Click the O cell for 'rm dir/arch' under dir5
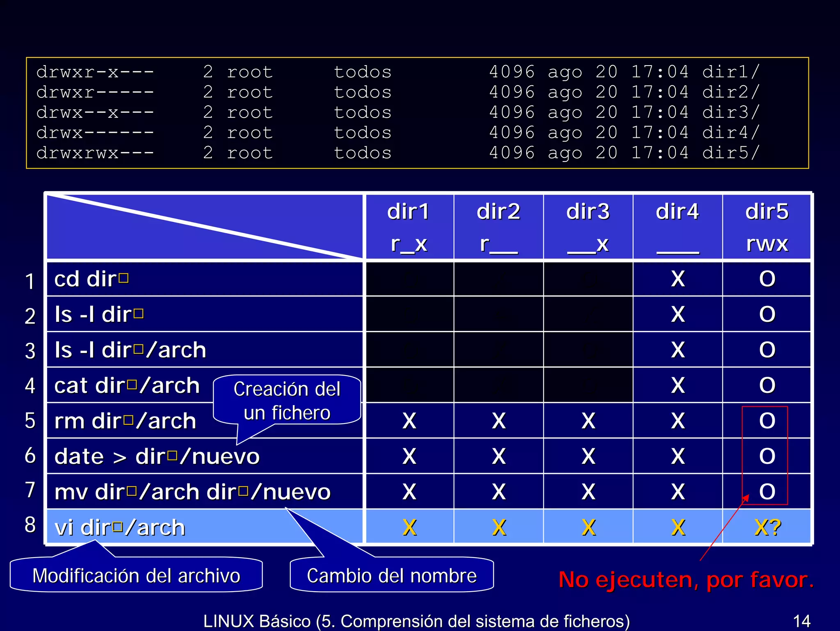840x631 pixels. pyautogui.click(x=767, y=421)
